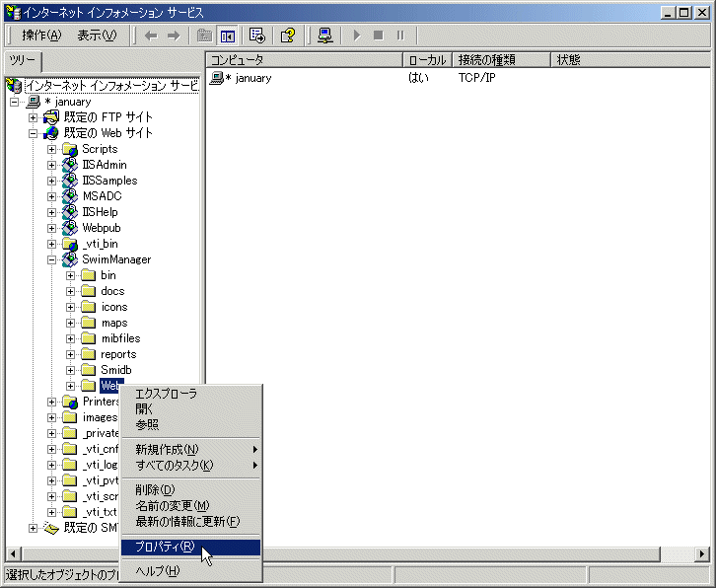
Task: Click the Help question-mark toolbar icon
Action: 288,36
